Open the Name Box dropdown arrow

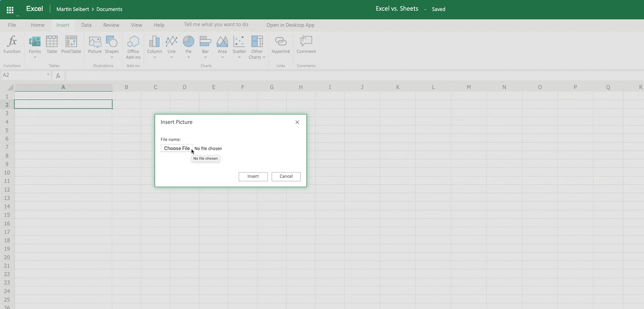coord(48,75)
